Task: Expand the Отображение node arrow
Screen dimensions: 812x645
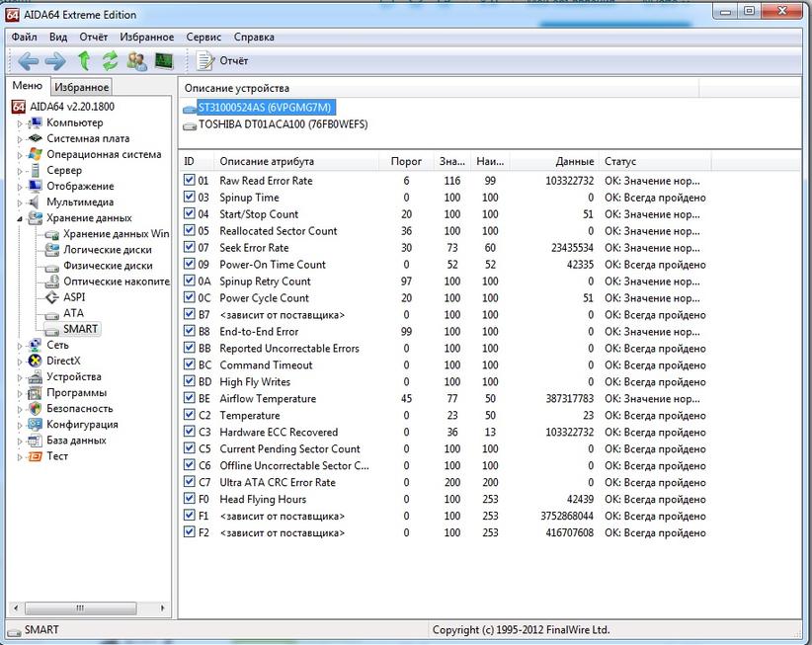Action: pyautogui.click(x=20, y=187)
